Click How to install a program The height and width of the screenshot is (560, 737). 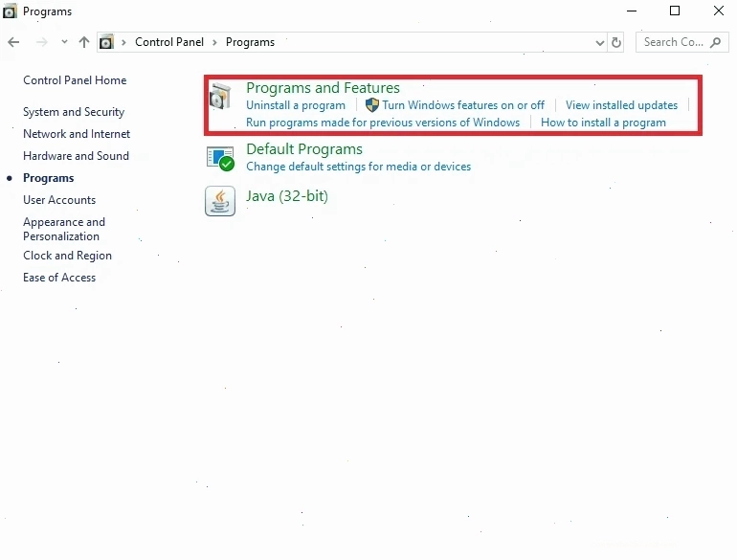coord(603,123)
